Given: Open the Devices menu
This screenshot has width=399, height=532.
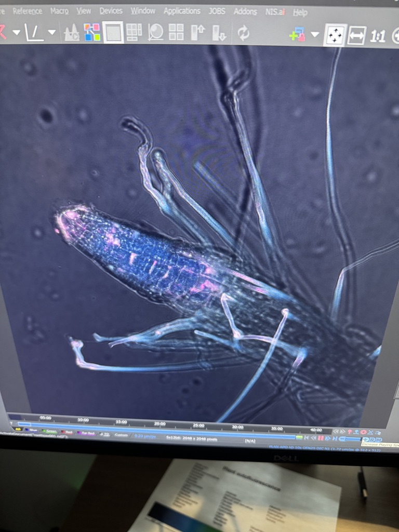Looking at the screenshot, I should point(111,11).
